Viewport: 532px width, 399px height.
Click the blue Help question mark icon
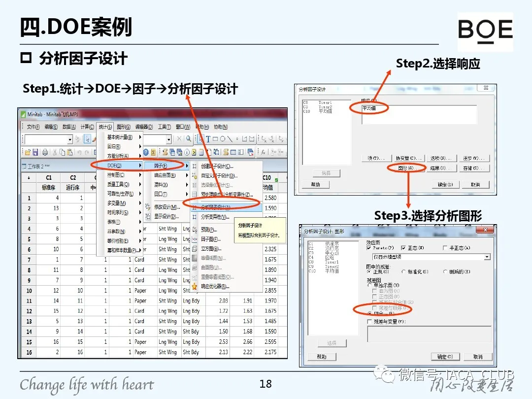[x=146, y=152]
